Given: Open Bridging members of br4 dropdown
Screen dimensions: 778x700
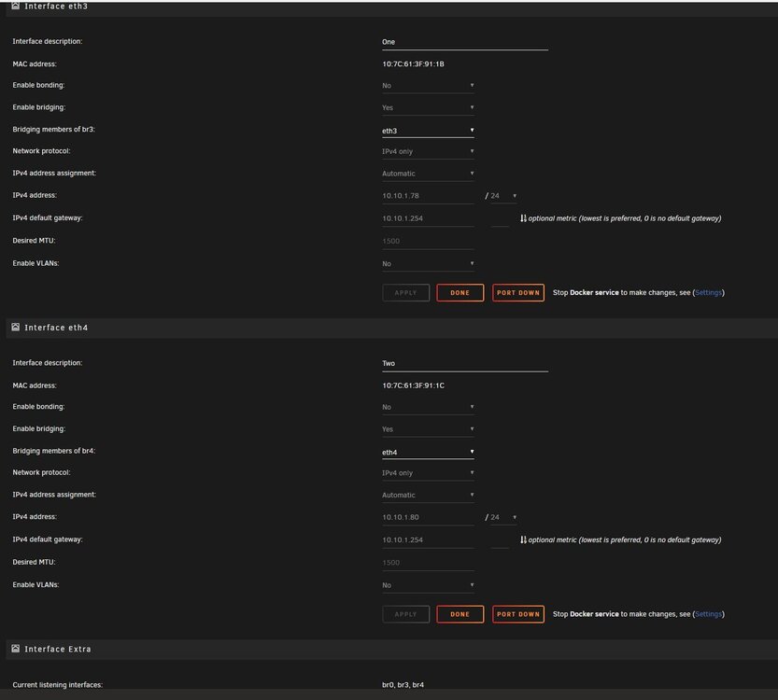Looking at the screenshot, I should pos(428,452).
